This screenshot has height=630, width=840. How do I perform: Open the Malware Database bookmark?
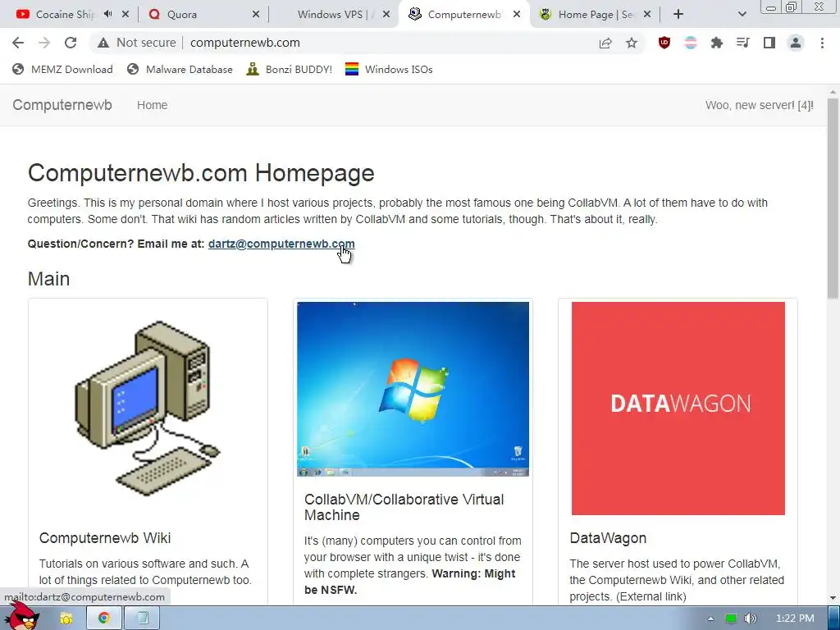[180, 70]
